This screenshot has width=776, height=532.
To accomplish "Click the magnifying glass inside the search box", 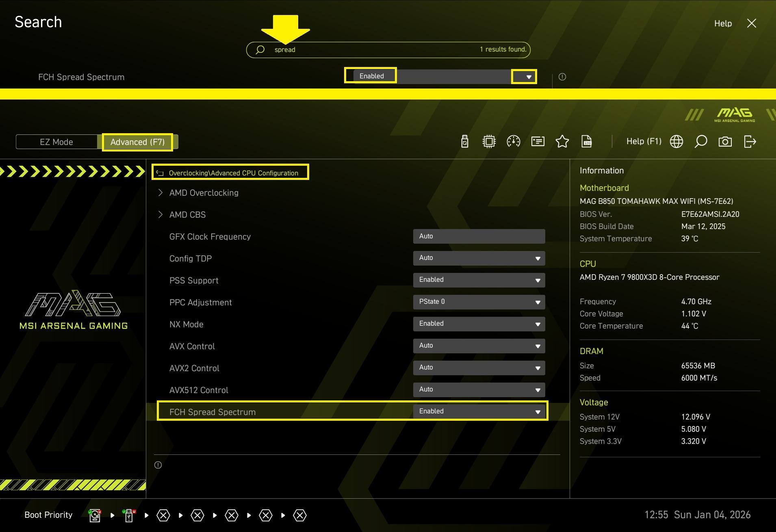I will (x=260, y=50).
